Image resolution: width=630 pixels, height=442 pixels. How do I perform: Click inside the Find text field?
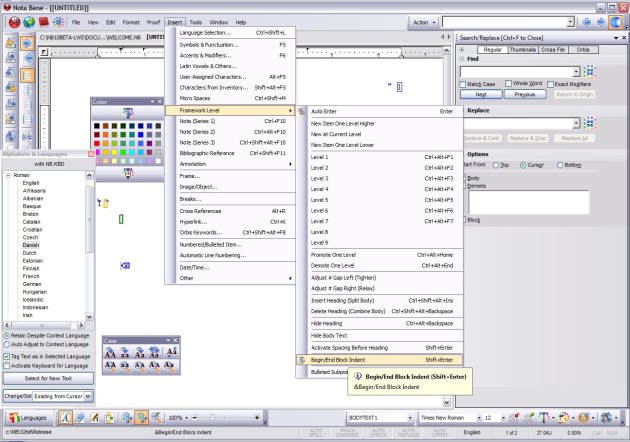tap(516, 72)
